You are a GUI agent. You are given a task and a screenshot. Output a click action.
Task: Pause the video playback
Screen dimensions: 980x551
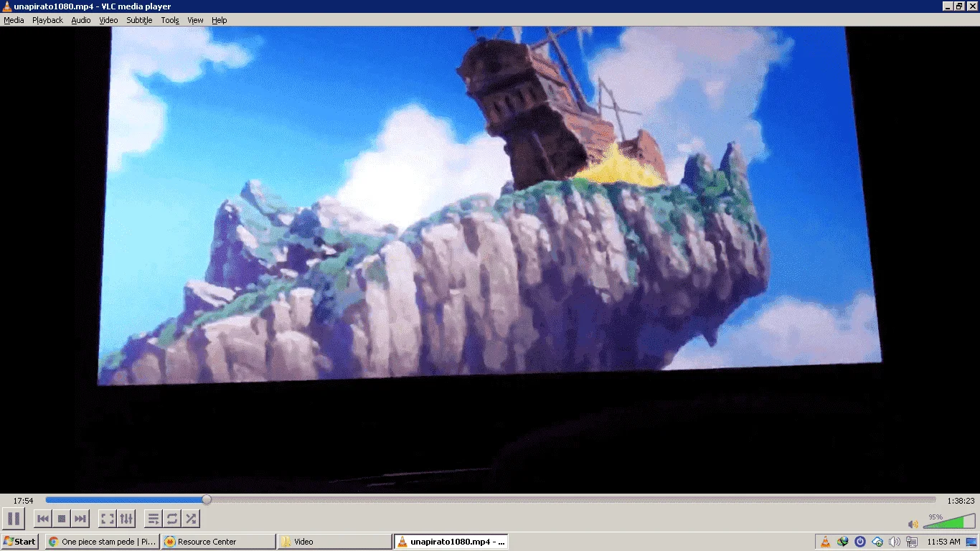(x=14, y=518)
